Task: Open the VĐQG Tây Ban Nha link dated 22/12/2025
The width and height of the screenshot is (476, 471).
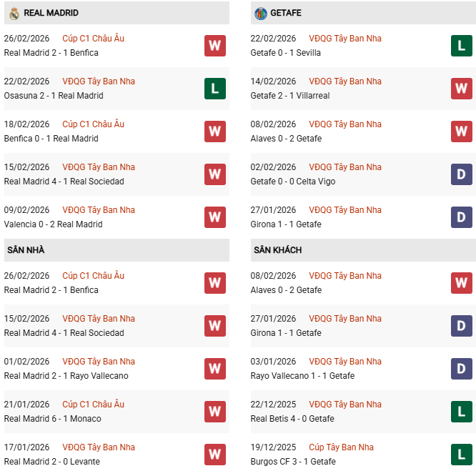Action: tap(345, 405)
